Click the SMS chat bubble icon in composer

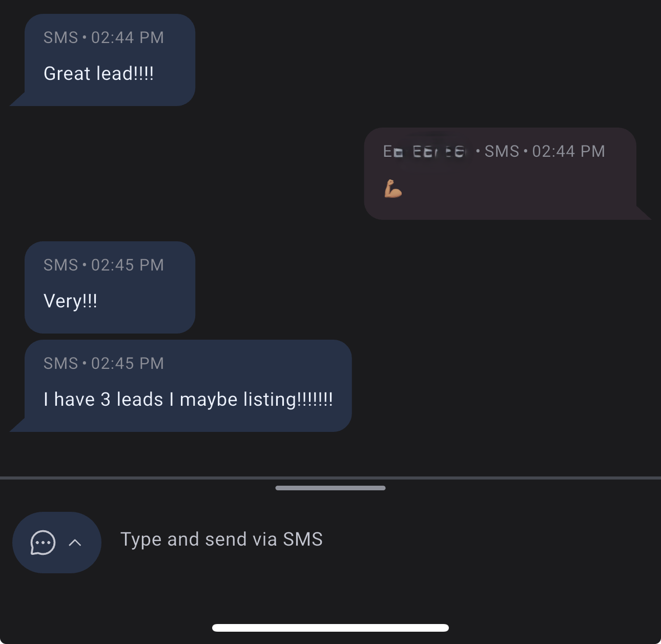click(x=43, y=543)
